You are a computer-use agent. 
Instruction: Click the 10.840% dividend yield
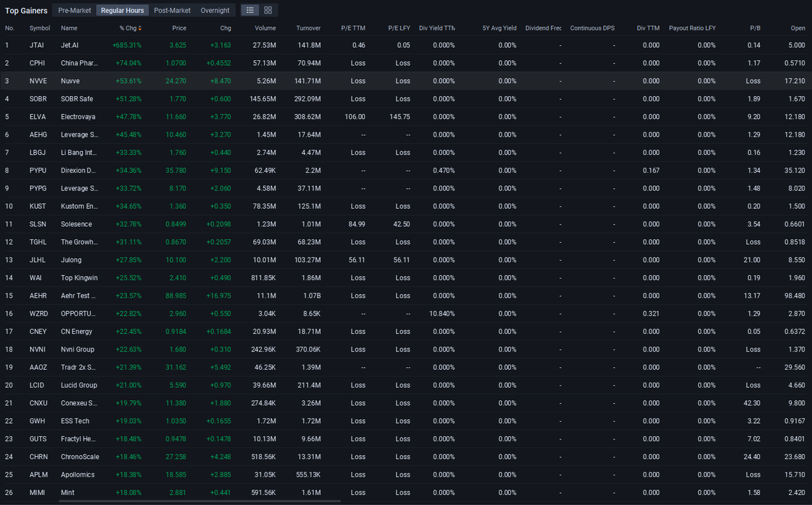(x=442, y=314)
